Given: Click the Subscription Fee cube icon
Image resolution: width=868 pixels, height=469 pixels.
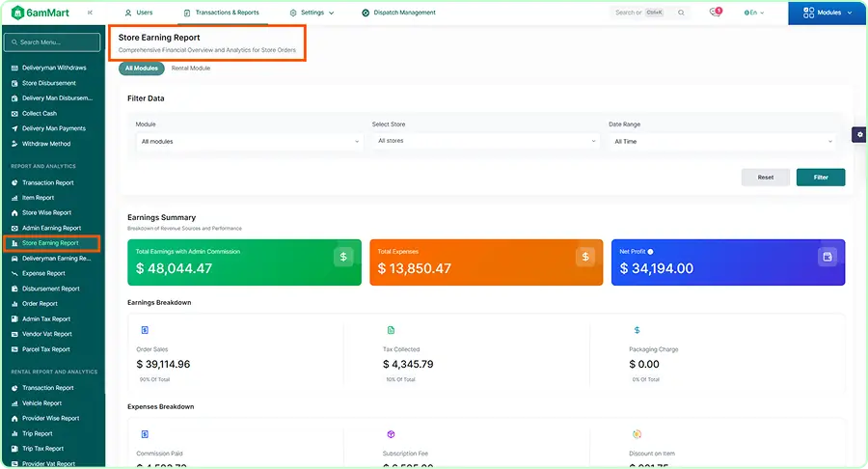Looking at the screenshot, I should click(391, 434).
